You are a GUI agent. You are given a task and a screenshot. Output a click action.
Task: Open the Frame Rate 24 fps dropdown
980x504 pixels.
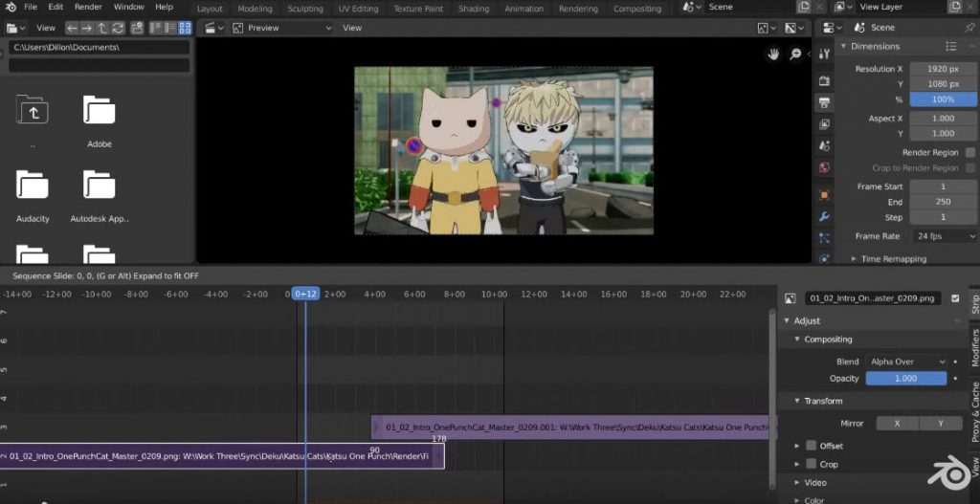coord(943,236)
